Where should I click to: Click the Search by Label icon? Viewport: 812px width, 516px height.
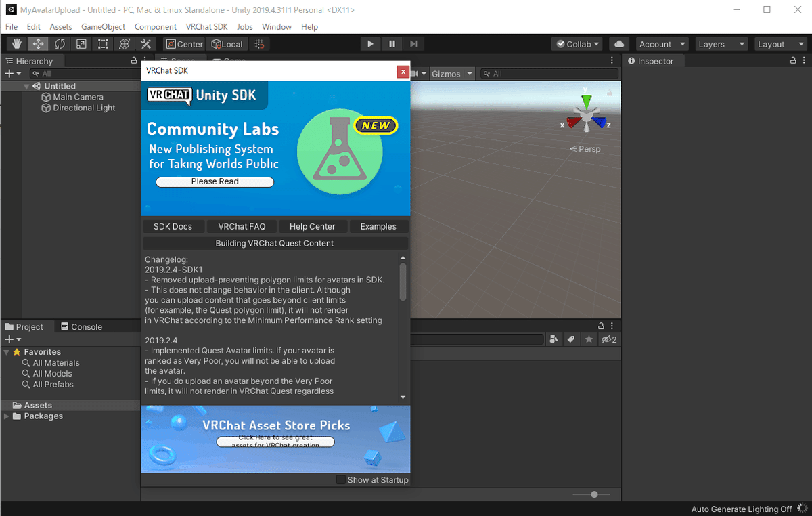pyautogui.click(x=571, y=339)
